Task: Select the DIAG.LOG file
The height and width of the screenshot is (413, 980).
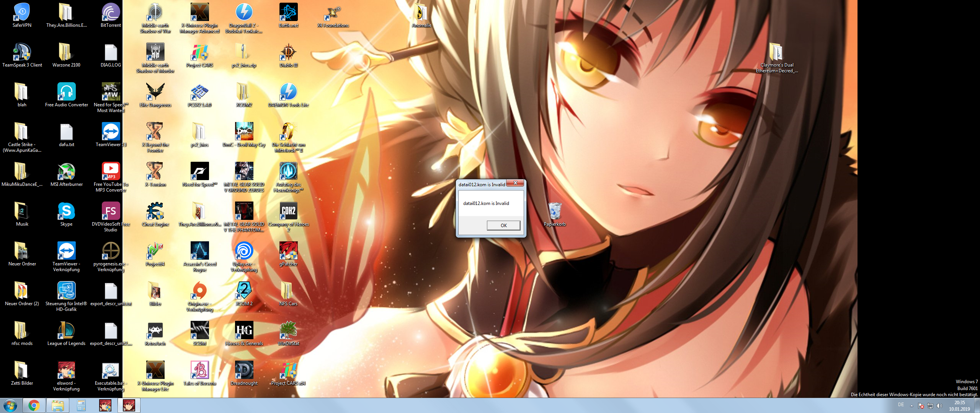Action: (x=111, y=55)
